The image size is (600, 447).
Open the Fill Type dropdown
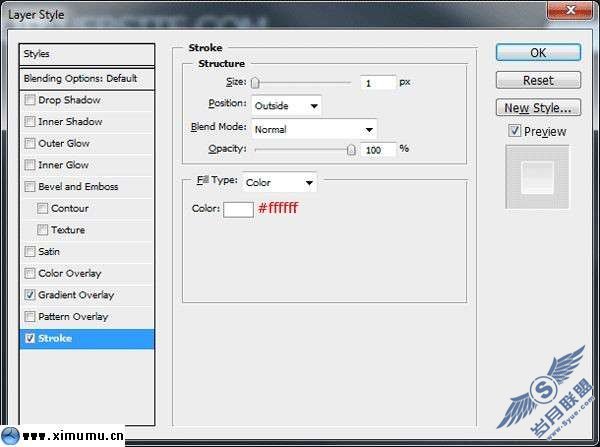279,183
